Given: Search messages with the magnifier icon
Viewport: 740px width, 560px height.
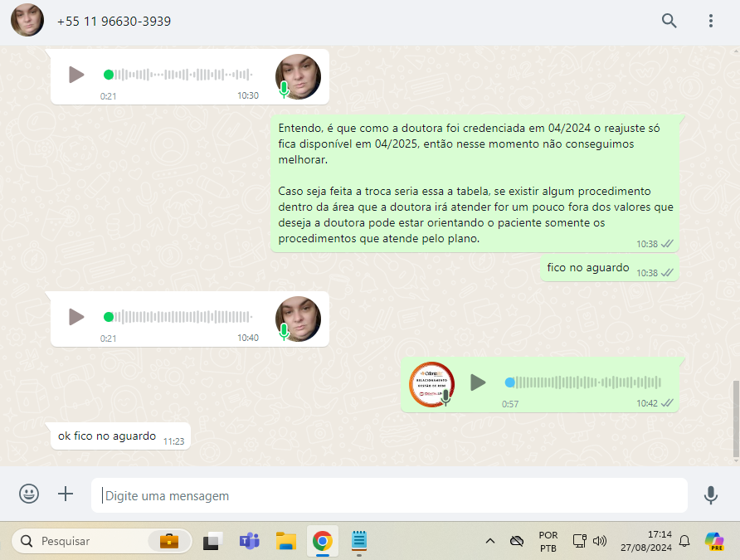Looking at the screenshot, I should point(669,22).
